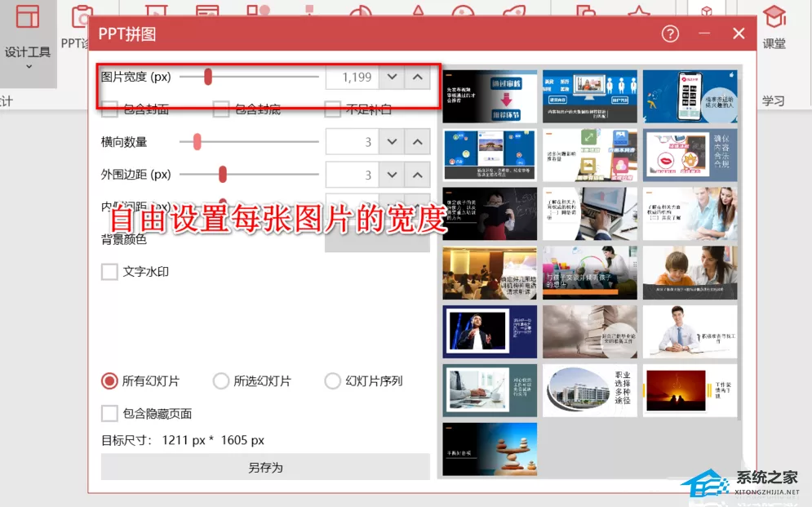Expand 设计工具 dropdown chevron
Screen dimensions: 812x507
29,66
